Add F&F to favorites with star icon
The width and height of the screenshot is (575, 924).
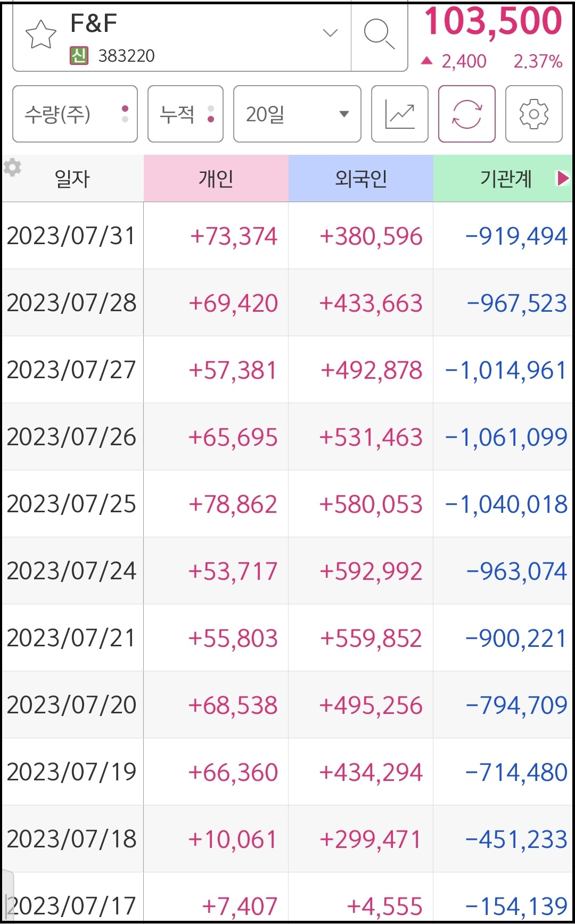[x=41, y=35]
